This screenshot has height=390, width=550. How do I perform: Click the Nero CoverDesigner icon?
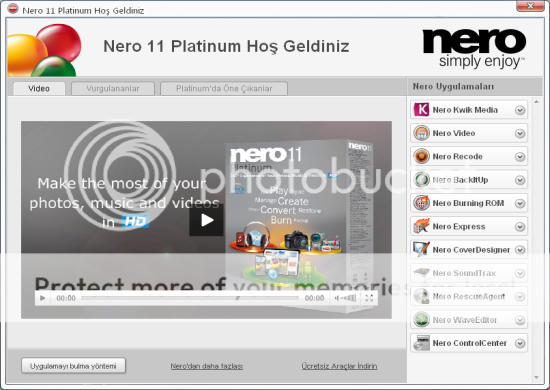point(421,250)
